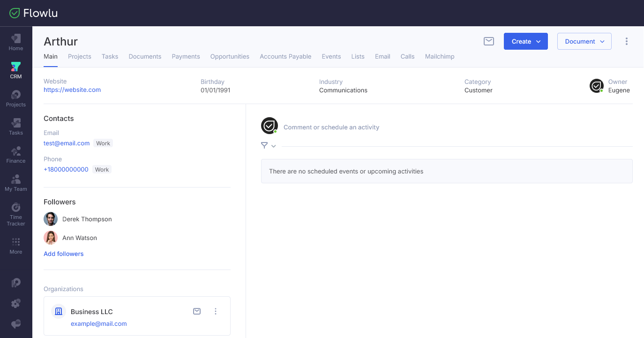Screen dimensions: 644x338
Task: Go to the Opportunities tab
Action: click(x=230, y=57)
